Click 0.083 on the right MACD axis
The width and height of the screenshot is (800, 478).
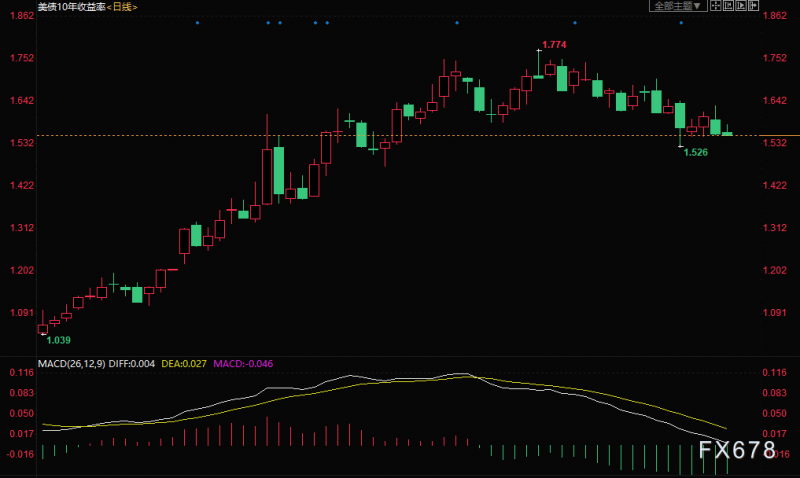[774, 393]
